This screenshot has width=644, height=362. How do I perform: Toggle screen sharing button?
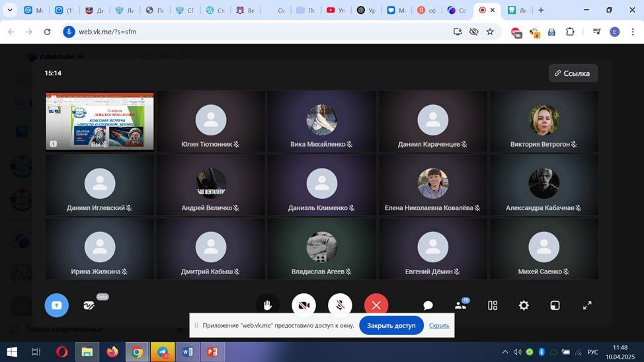[x=56, y=305]
